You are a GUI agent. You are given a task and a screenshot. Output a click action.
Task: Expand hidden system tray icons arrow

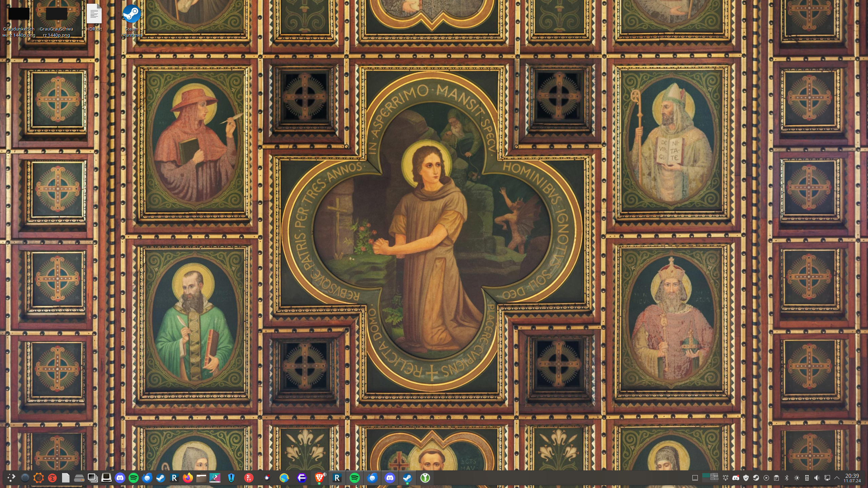tap(837, 478)
